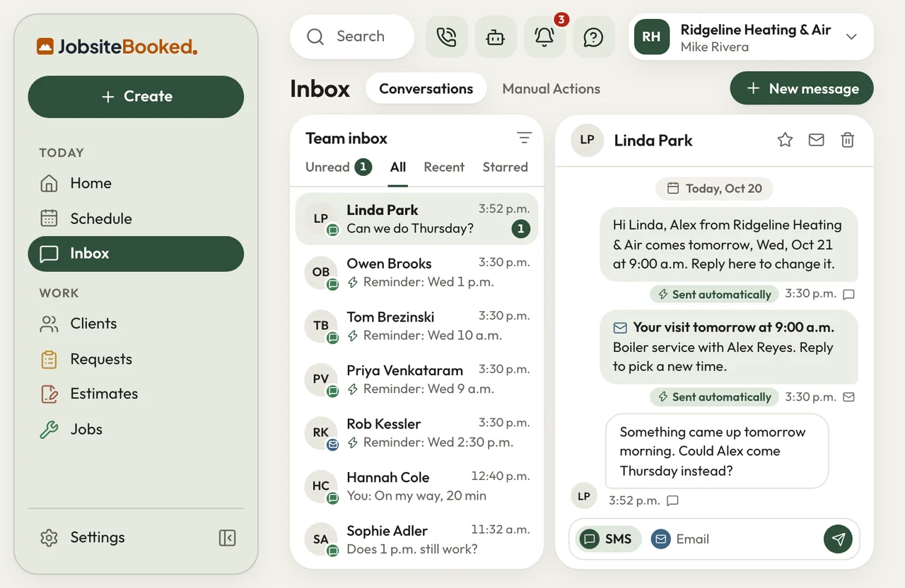This screenshot has width=905, height=588.
Task: Delete the Linda Park conversation
Action: [x=847, y=140]
